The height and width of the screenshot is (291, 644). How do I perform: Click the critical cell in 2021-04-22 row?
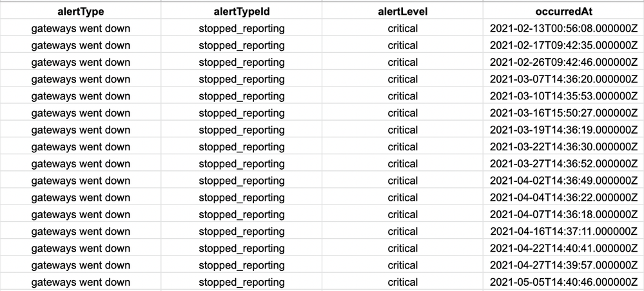click(402, 248)
